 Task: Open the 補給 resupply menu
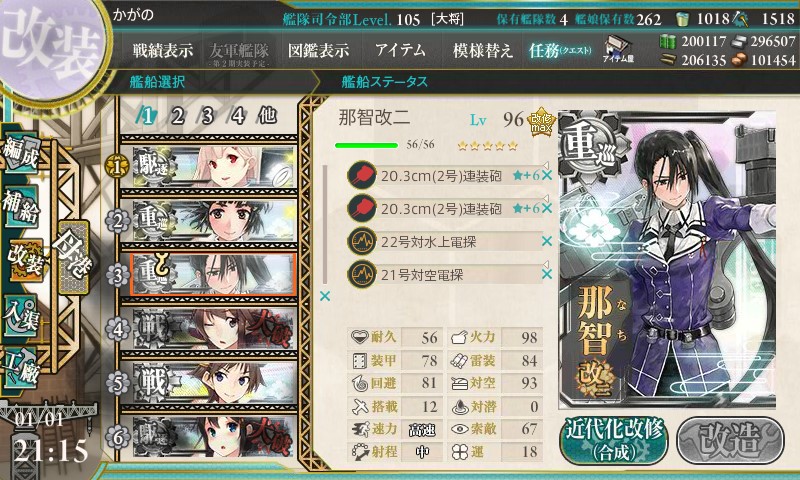[21, 207]
